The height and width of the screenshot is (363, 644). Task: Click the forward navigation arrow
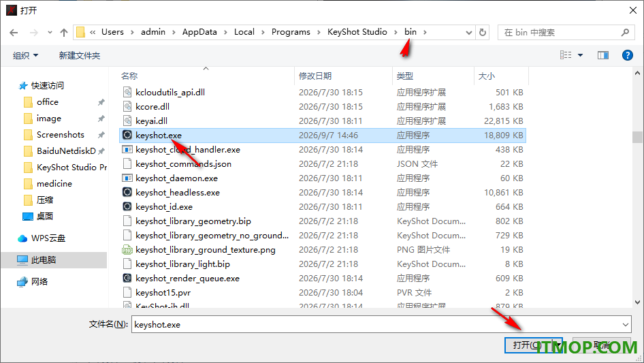[x=33, y=33]
